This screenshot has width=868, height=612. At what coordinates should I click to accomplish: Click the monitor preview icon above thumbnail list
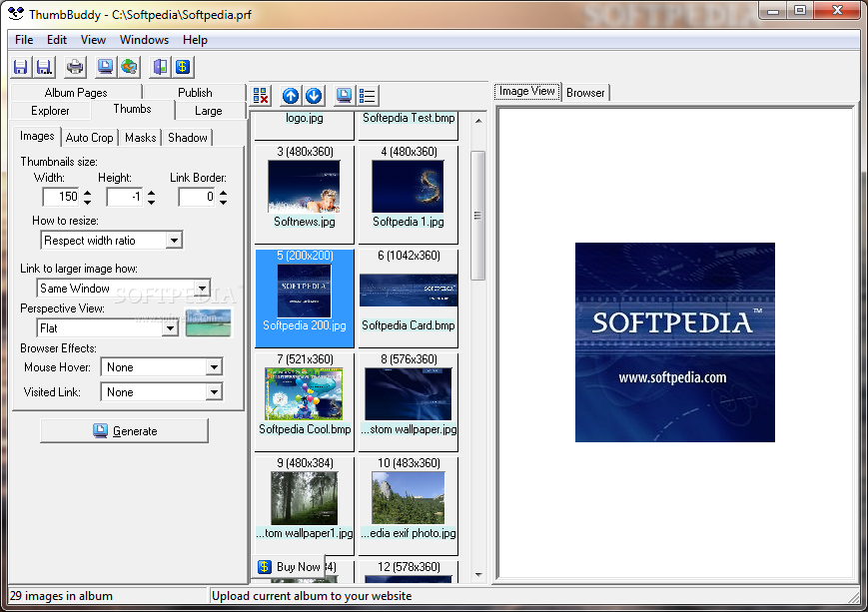[x=344, y=96]
